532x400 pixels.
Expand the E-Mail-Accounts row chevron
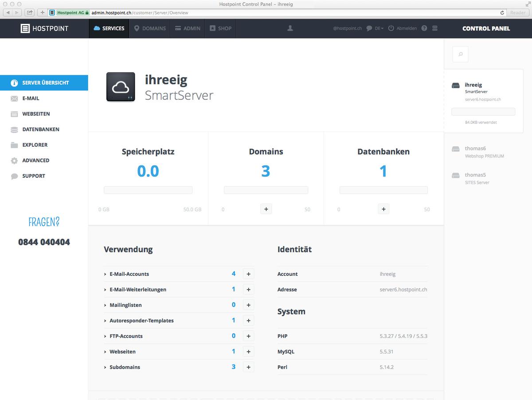(106, 274)
